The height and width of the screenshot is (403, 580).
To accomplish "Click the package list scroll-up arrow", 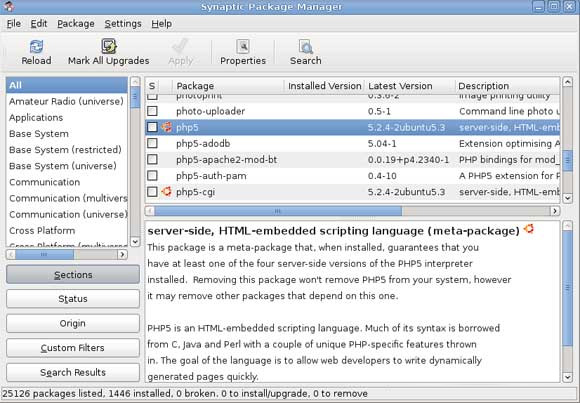I will [567, 81].
